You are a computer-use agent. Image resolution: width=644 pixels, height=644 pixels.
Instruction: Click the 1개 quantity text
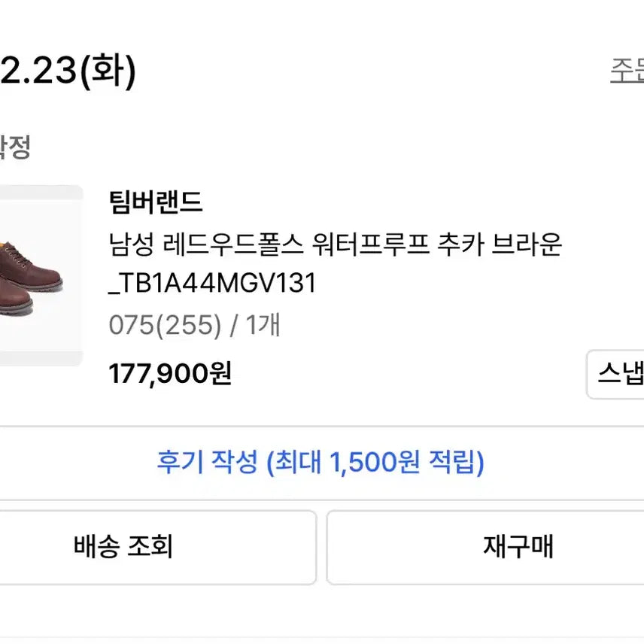pos(263,326)
